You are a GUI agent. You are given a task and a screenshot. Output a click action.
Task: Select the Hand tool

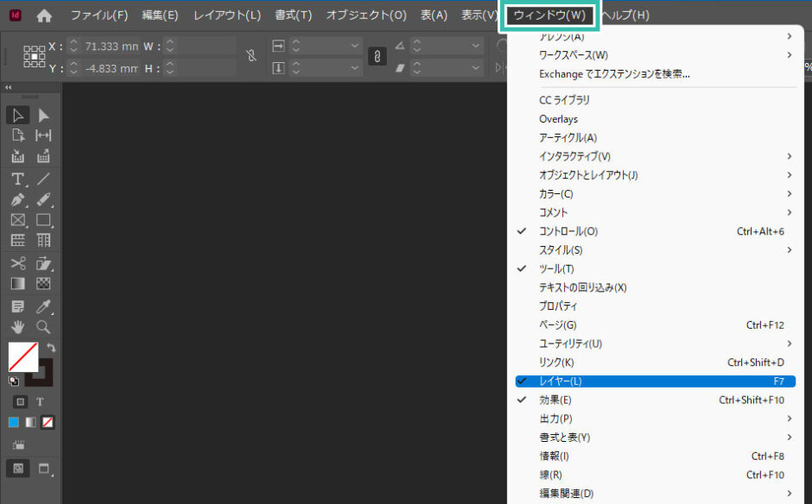(17, 327)
